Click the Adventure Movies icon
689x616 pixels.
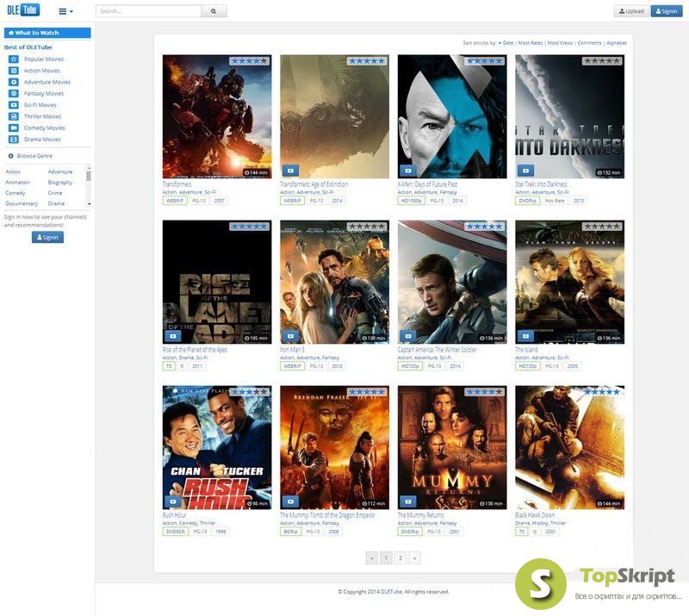[x=14, y=82]
